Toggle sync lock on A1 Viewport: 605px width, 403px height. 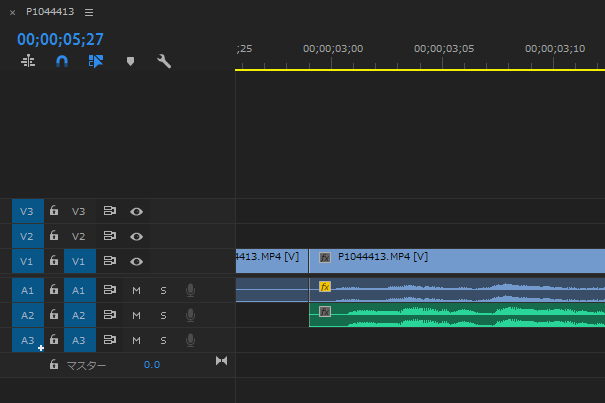tap(110, 290)
